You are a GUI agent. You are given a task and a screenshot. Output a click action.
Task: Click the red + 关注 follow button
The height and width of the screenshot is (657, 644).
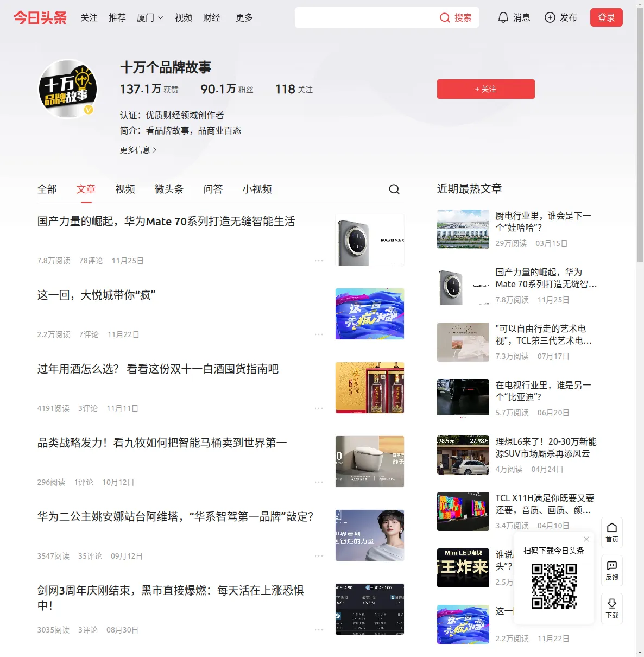(x=486, y=89)
